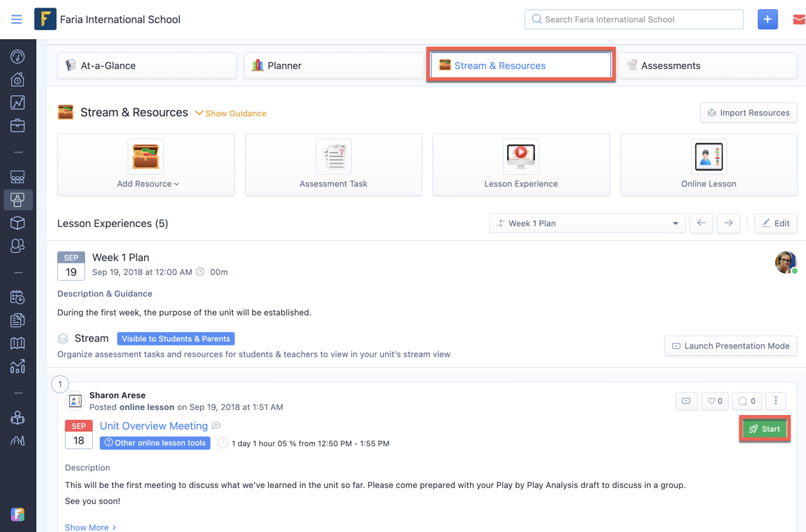Open the folded map sidebar icon
The width and height of the screenshot is (806, 532).
[17, 343]
